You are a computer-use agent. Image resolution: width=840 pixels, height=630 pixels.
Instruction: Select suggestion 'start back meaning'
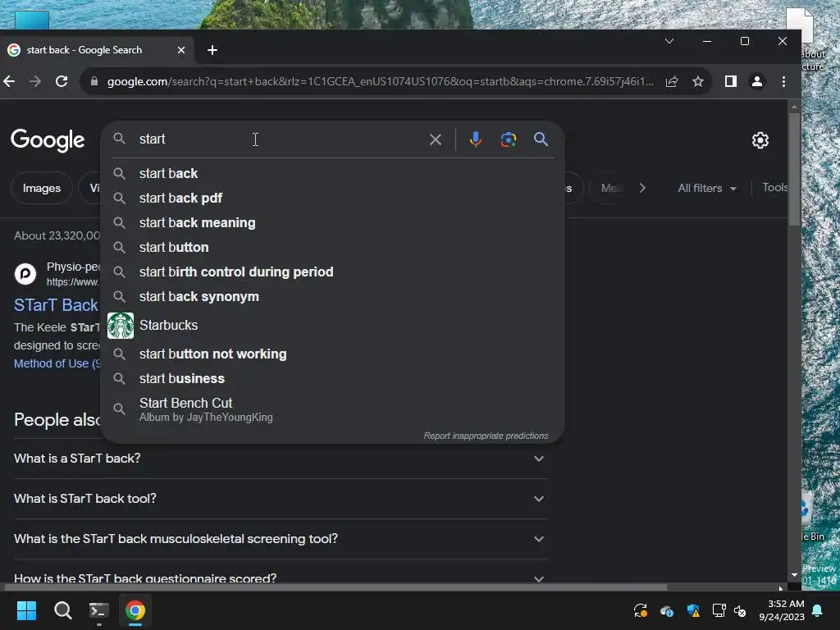(x=333, y=223)
